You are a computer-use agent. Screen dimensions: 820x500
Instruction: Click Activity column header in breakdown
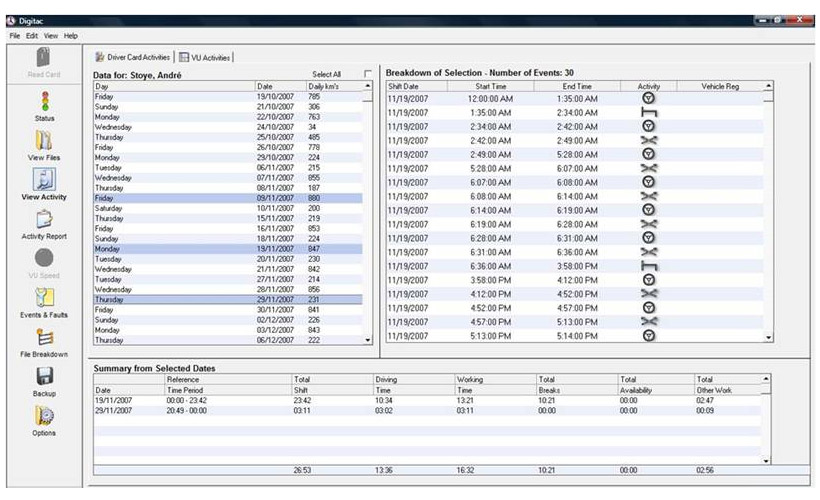pos(648,86)
